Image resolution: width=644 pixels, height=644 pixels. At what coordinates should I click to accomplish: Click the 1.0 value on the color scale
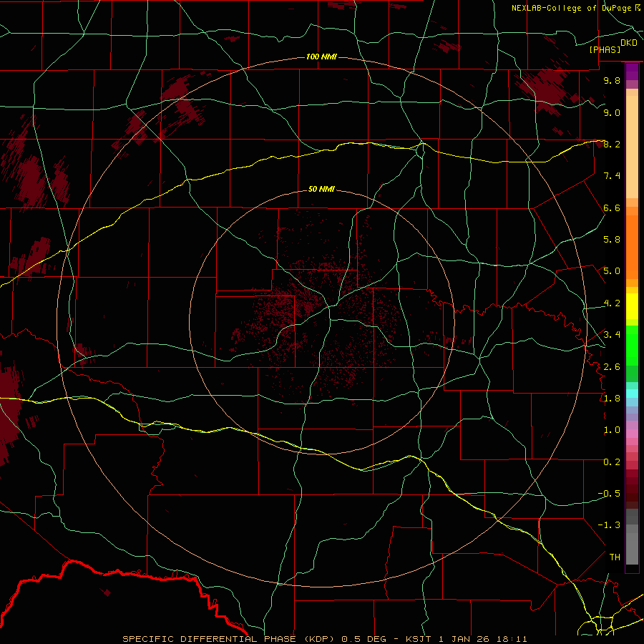coord(612,430)
